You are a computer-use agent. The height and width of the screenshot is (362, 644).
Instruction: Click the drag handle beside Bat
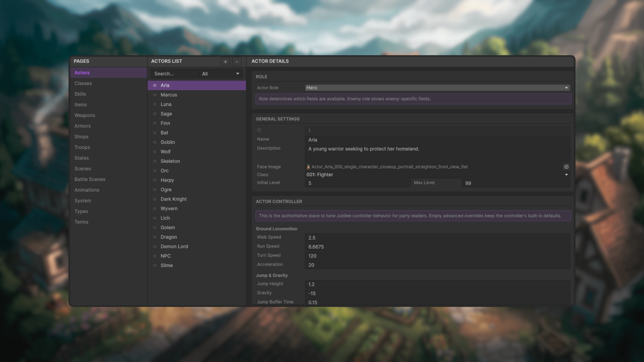pyautogui.click(x=155, y=133)
